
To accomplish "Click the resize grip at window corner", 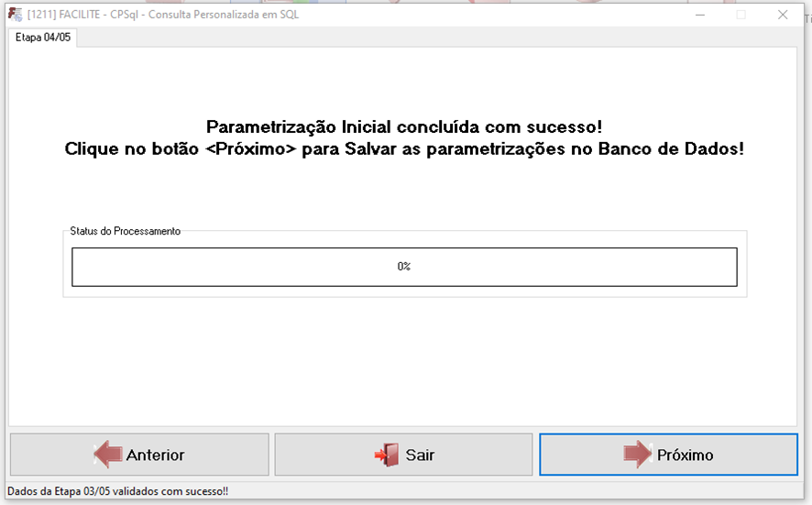I will coord(805,498).
